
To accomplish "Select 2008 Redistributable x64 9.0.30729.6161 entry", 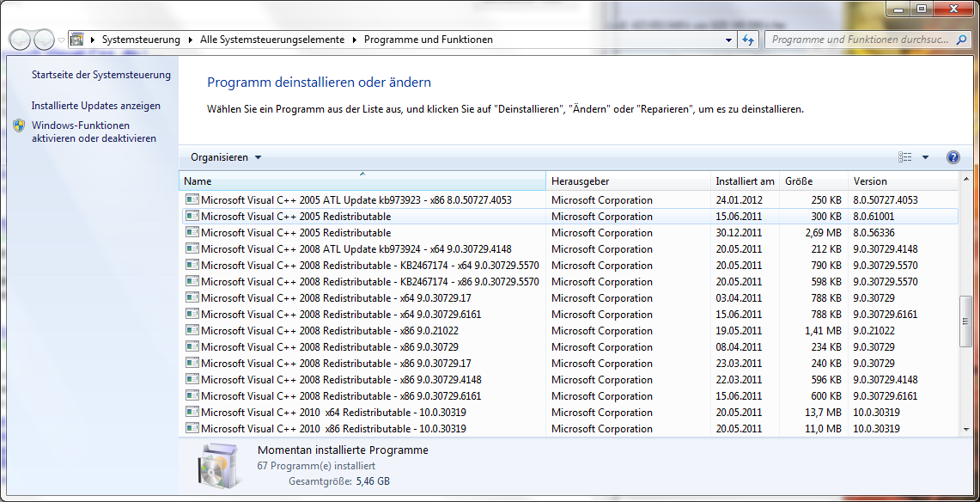I will point(569,314).
